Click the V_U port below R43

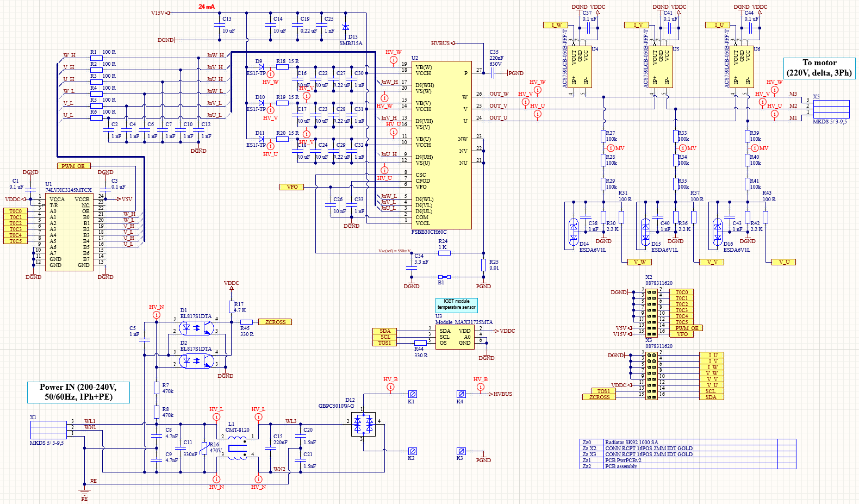tap(784, 262)
